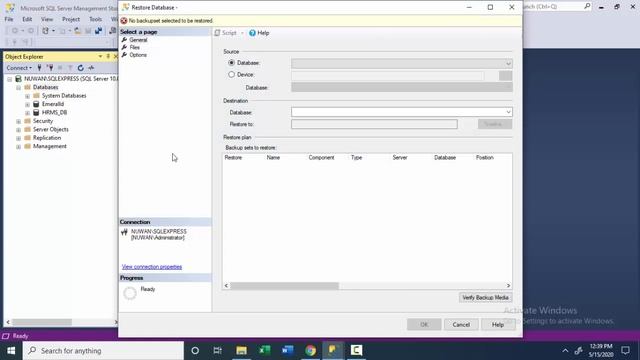Pin the Object Explorer panel with auto-hide icon
The height and width of the screenshot is (360, 640).
pos(108,56)
